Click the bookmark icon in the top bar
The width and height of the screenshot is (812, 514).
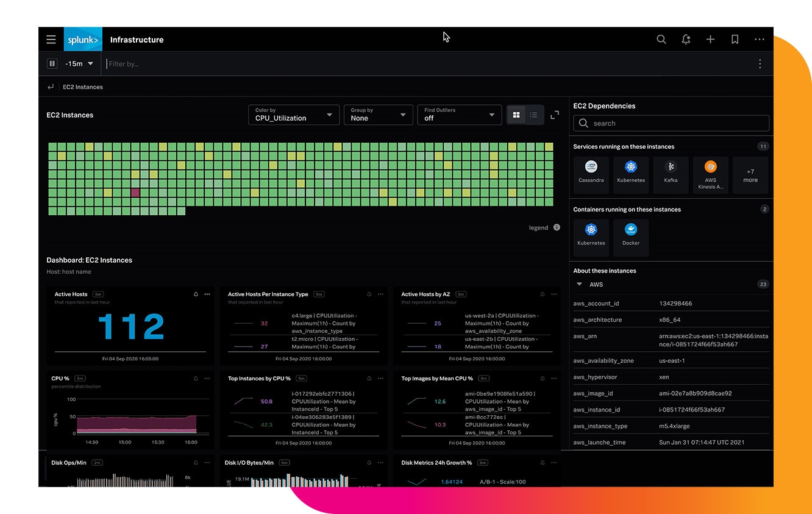click(735, 39)
